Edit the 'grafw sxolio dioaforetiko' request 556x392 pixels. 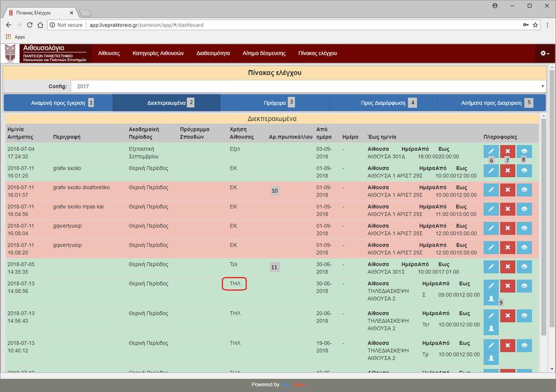pyautogui.click(x=491, y=189)
